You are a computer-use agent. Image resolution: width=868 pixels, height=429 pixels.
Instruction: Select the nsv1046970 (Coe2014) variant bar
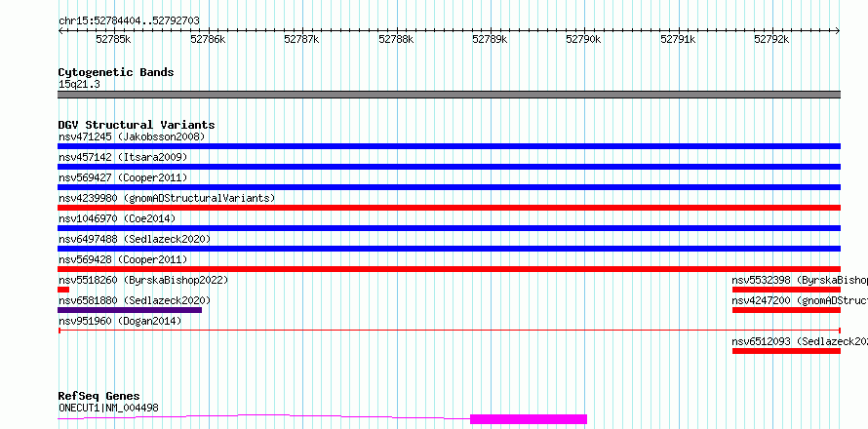point(449,228)
